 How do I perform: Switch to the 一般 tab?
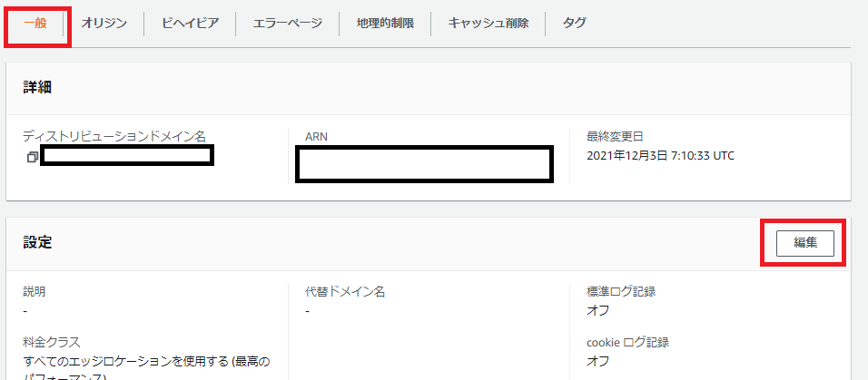tap(36, 23)
